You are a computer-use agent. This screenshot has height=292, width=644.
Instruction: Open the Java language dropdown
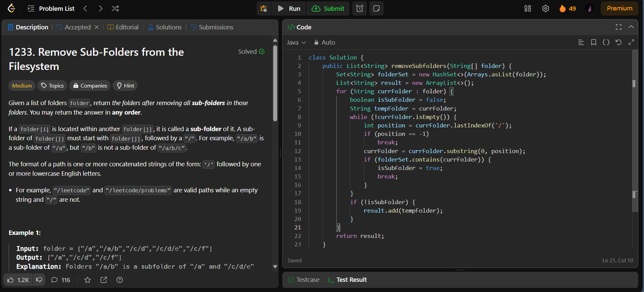coord(296,42)
